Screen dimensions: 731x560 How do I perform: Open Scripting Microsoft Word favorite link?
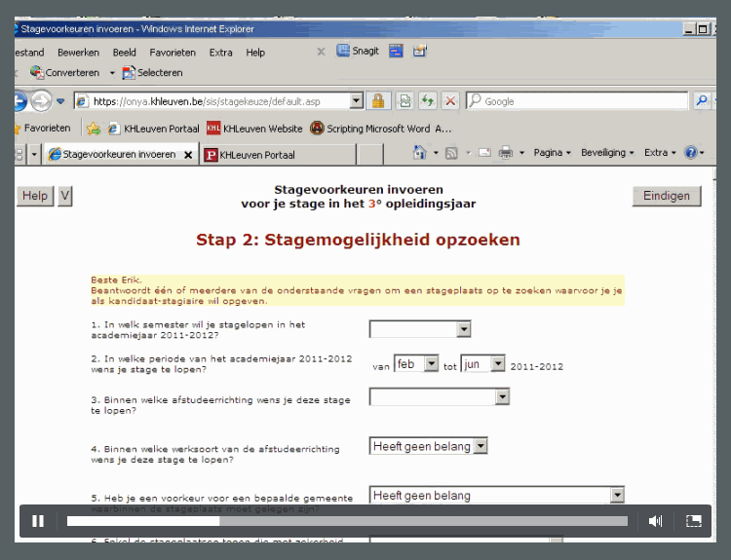point(380,129)
